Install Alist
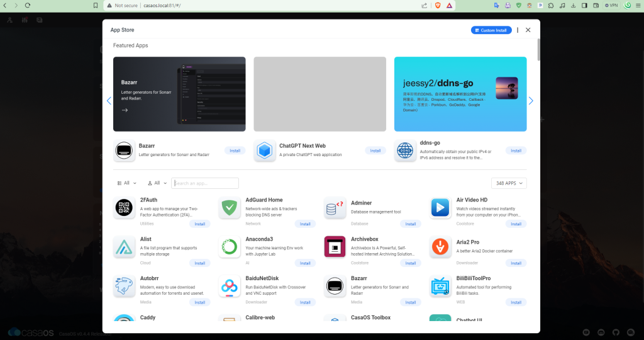This screenshot has width=644, height=340. click(x=199, y=263)
